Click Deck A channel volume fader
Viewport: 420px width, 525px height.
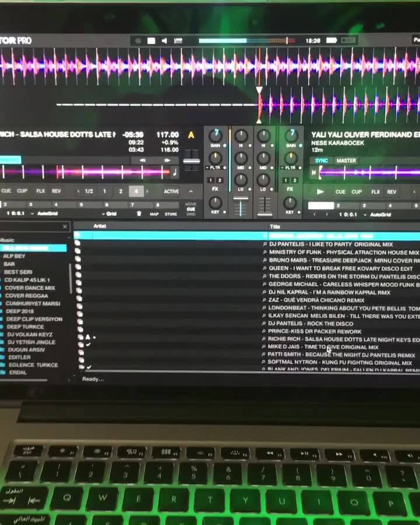click(240, 199)
